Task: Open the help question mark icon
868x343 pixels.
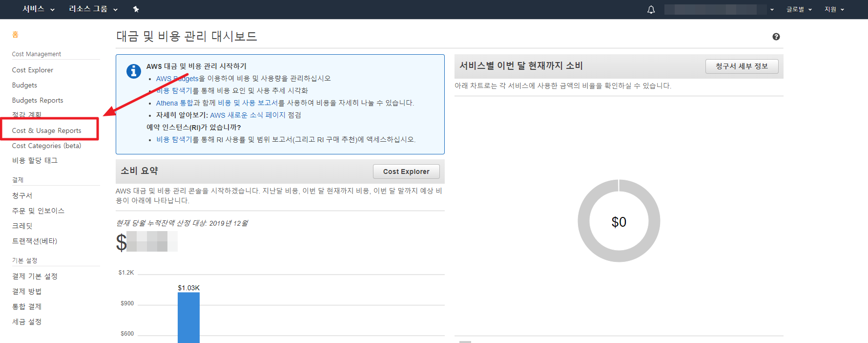Action: (x=776, y=37)
